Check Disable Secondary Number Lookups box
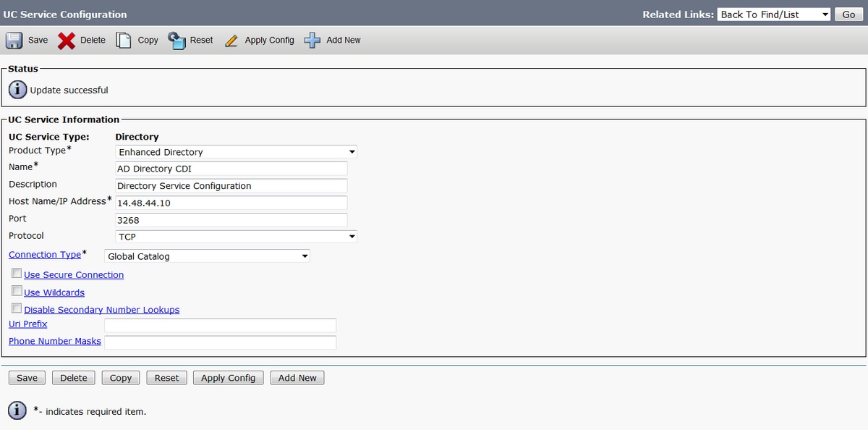This screenshot has height=430, width=868. (17, 308)
